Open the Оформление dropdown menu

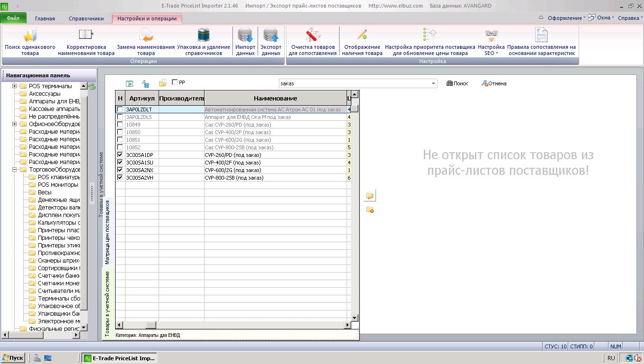566,18
